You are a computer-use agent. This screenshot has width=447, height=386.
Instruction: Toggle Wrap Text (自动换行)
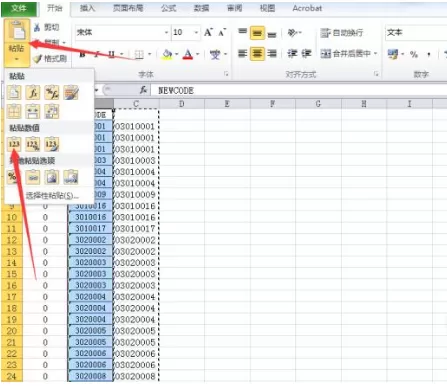tap(341, 33)
